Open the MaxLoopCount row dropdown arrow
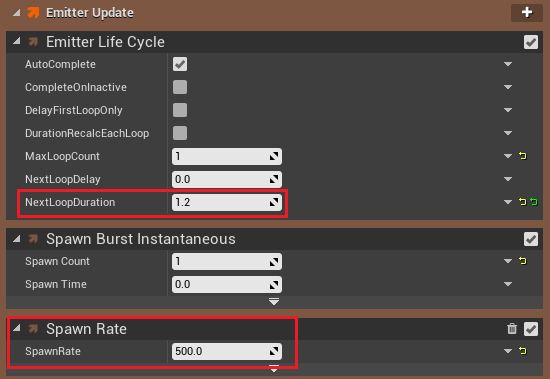 click(508, 156)
